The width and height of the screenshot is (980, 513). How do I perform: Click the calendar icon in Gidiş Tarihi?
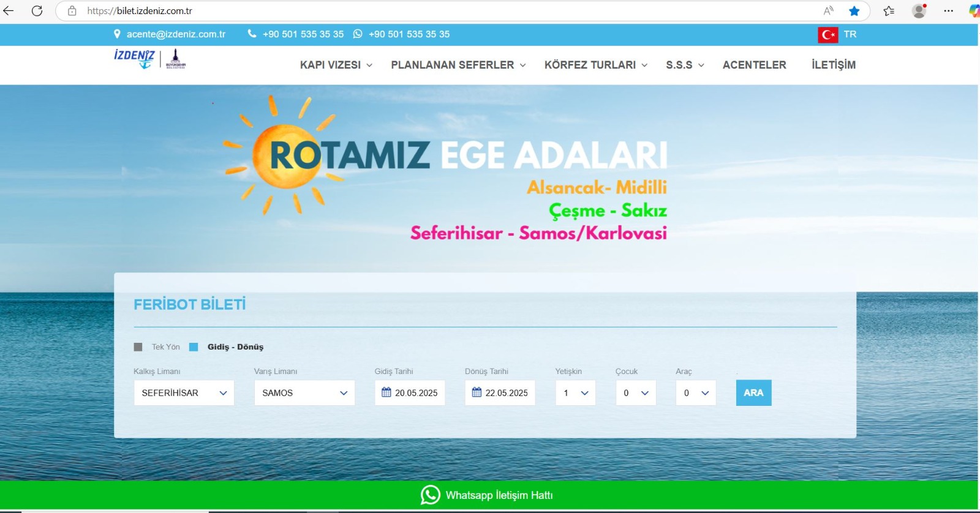click(386, 392)
